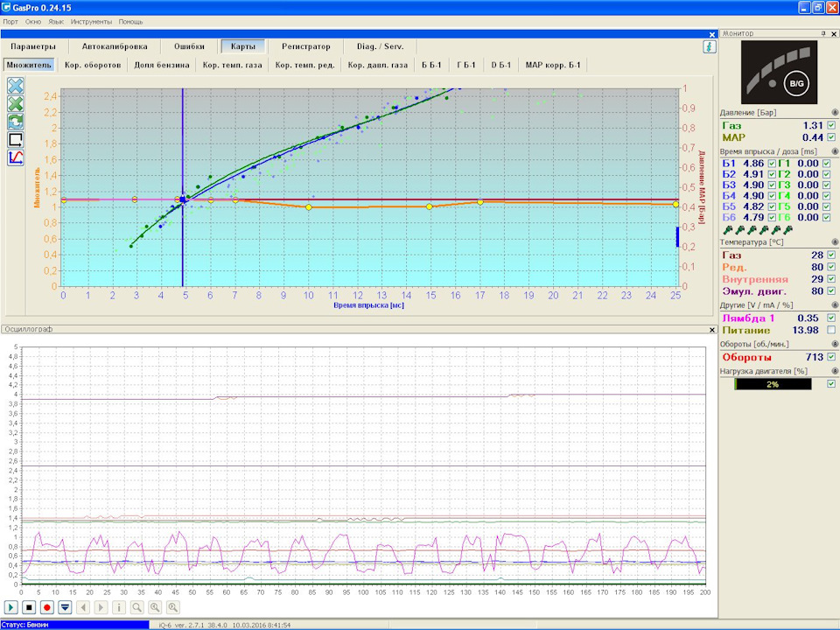Click the third green injector icon
840x630 pixels.
click(x=752, y=230)
